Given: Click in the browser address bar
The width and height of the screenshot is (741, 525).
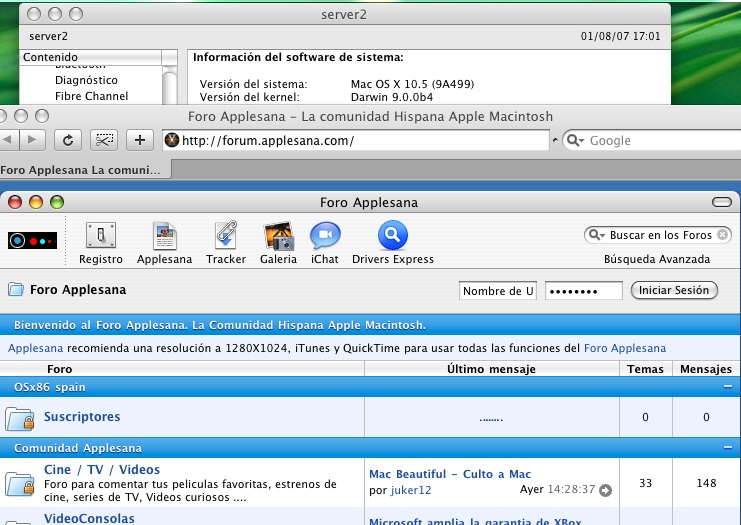Looking at the screenshot, I should pos(356,140).
